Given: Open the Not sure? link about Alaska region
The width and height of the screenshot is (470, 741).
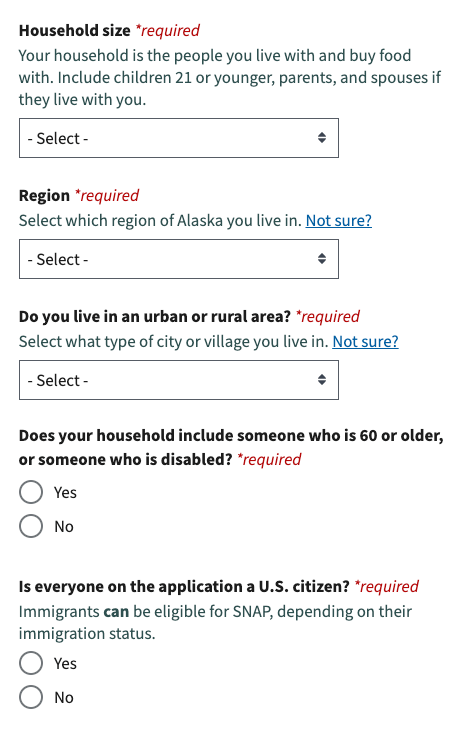Looking at the screenshot, I should tap(339, 220).
